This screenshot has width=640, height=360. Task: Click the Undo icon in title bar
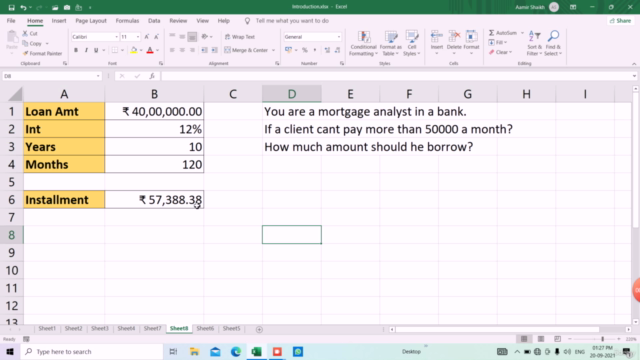pos(23,7)
